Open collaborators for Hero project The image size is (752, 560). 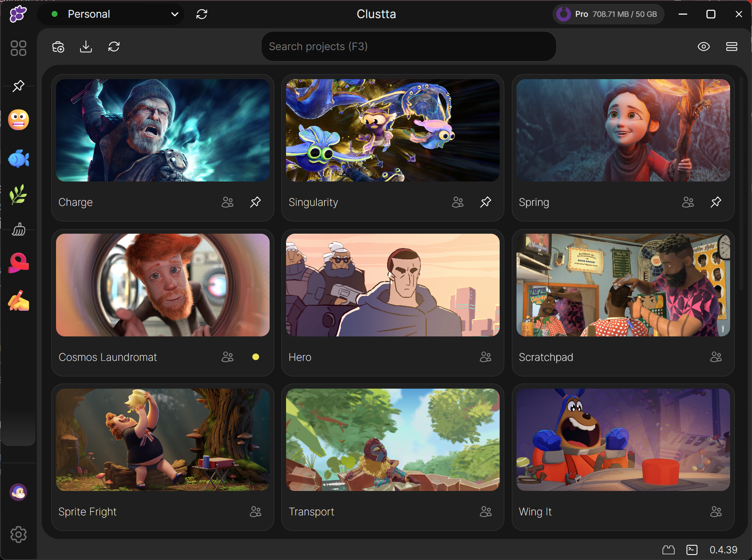point(486,357)
